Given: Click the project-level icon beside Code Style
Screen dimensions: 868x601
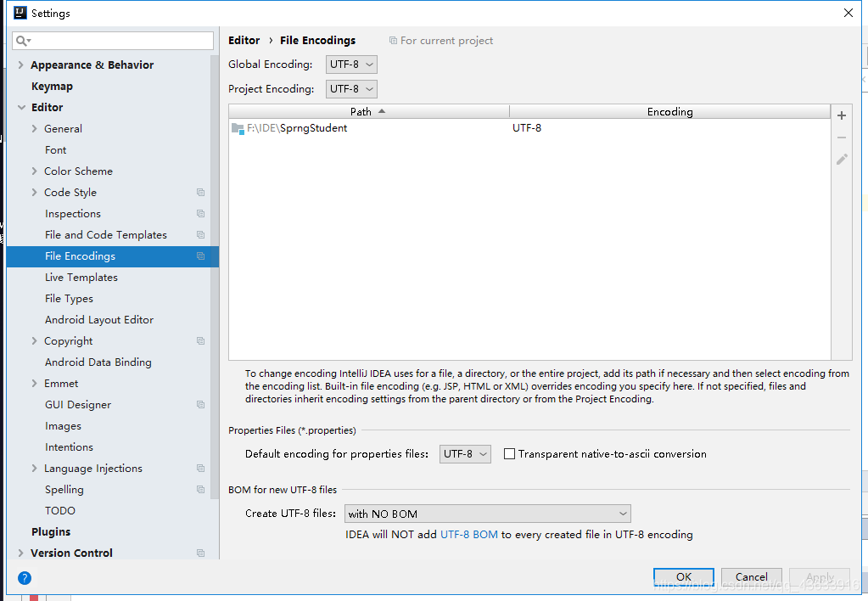Looking at the screenshot, I should tap(200, 192).
